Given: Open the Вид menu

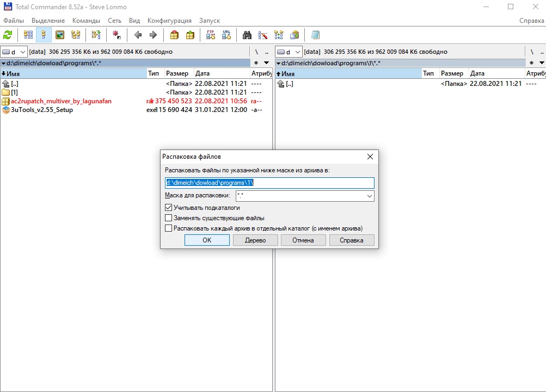Looking at the screenshot, I should click(134, 21).
